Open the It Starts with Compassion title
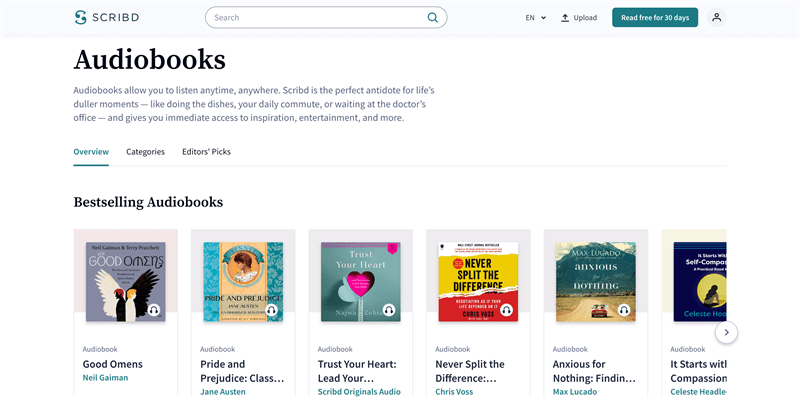The height and width of the screenshot is (397, 800). click(698, 371)
